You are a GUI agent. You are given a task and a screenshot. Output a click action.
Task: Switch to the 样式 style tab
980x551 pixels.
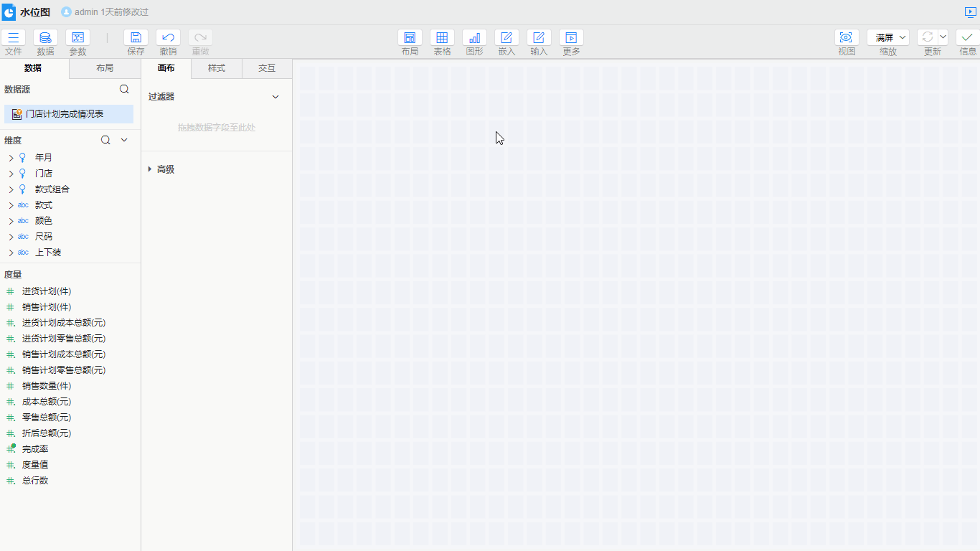pos(217,68)
